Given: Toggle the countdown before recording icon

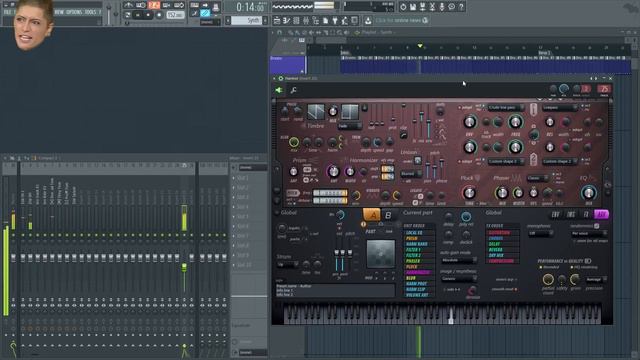Looking at the screenshot, I should pyautogui.click(x=154, y=5).
